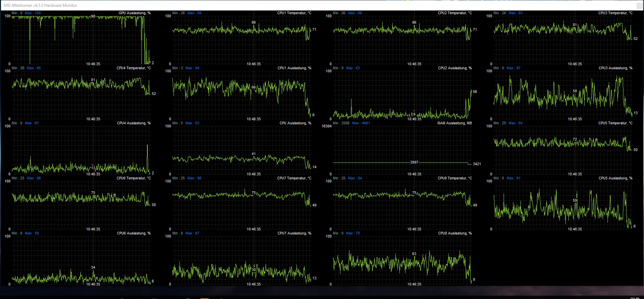Click the 'CPU8 Auslastung, %' title label
644x299 pixels.
point(455,233)
